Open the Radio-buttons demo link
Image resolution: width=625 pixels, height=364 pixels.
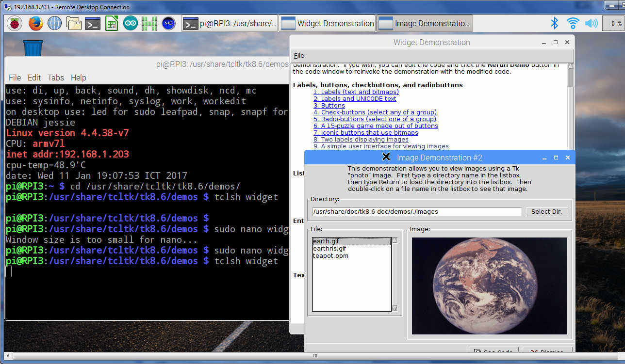click(375, 119)
